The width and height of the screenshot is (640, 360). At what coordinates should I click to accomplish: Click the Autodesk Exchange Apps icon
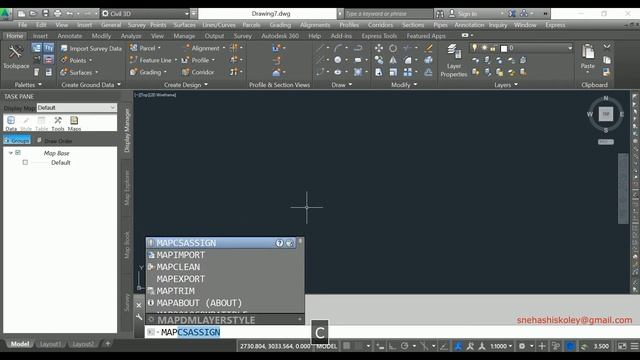tap(512, 13)
